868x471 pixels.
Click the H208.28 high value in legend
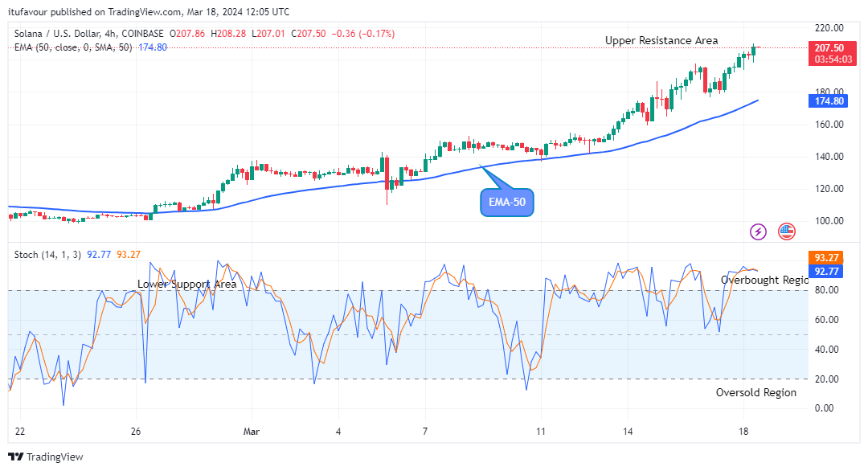(228, 34)
